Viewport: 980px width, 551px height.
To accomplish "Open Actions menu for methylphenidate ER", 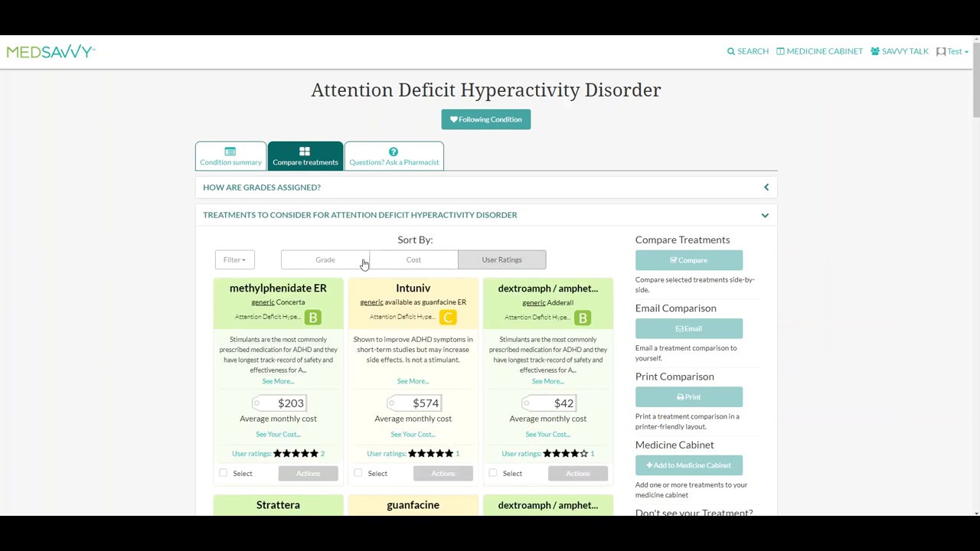I will coord(308,474).
